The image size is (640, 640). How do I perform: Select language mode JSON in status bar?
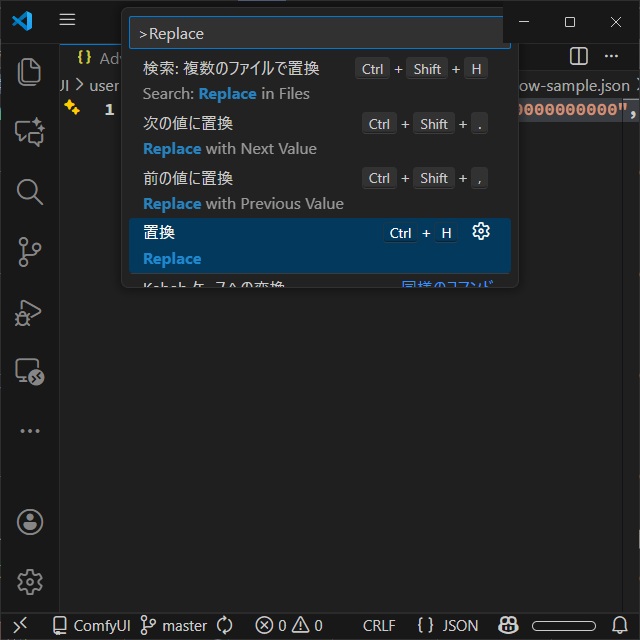coord(448,626)
